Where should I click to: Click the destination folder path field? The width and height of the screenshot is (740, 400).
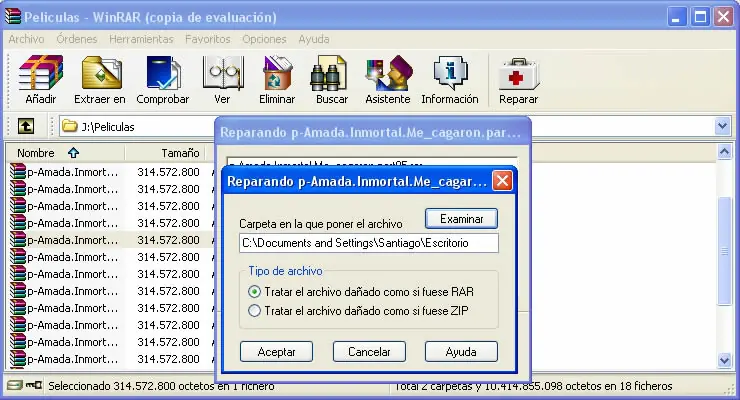tap(369, 243)
